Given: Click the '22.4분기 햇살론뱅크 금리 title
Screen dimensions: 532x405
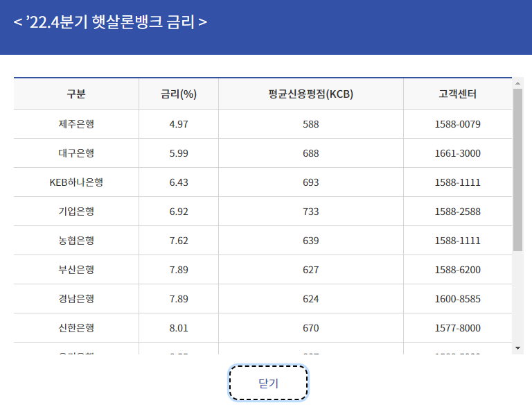Looking at the screenshot, I should tap(110, 22).
